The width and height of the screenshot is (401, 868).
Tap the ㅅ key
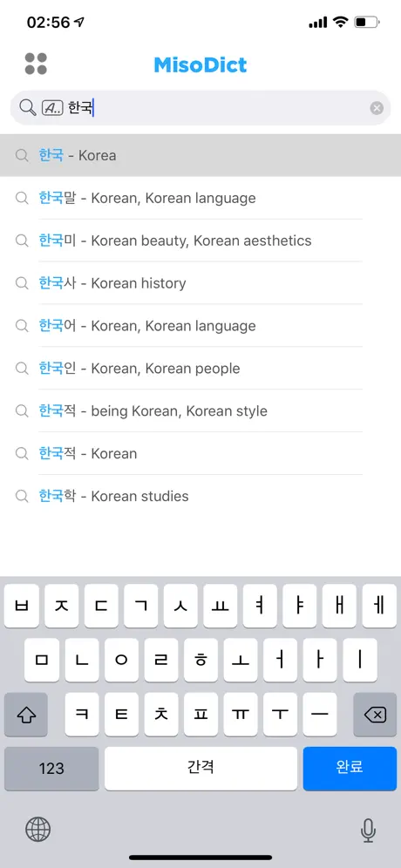click(x=180, y=606)
